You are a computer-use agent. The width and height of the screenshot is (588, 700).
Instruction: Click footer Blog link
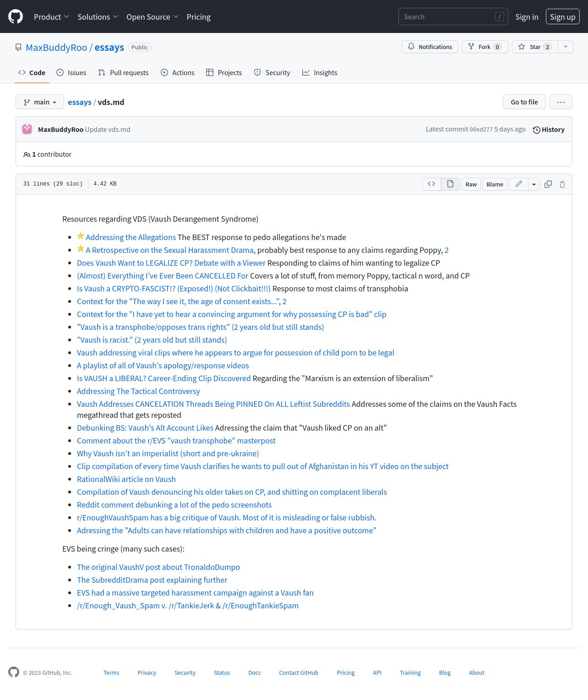[445, 673]
